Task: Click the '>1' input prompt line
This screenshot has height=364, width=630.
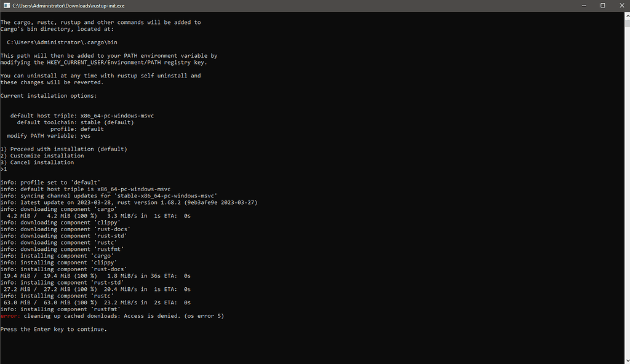Action: coord(5,168)
